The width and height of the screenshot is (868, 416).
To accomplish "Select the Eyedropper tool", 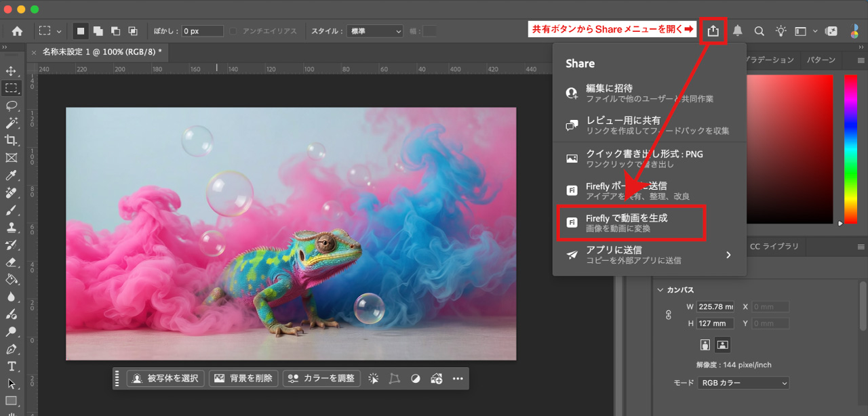I will [x=11, y=175].
